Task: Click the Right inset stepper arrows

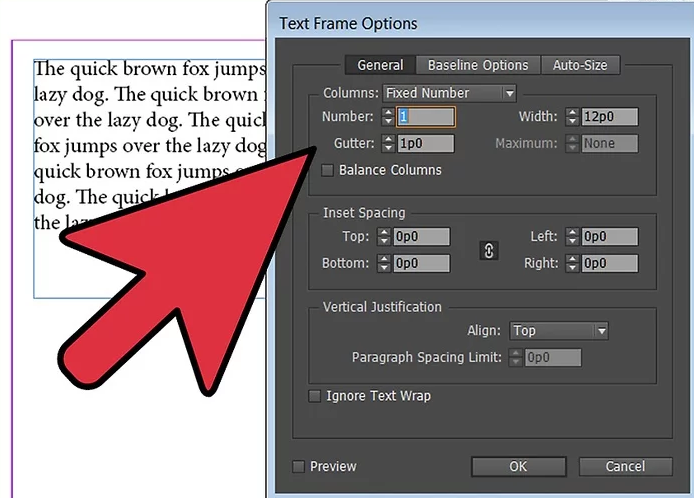Action: (x=571, y=263)
